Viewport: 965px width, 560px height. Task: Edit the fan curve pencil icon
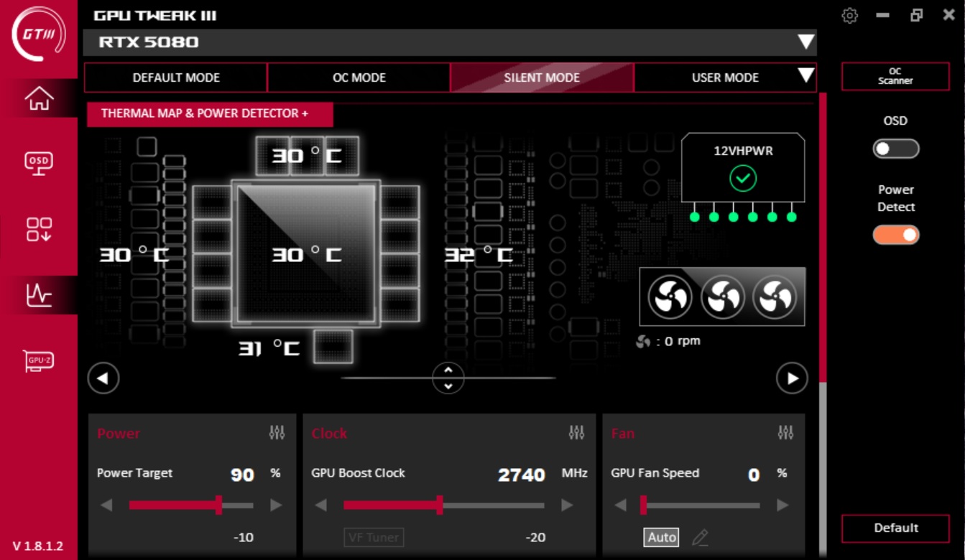tap(700, 537)
